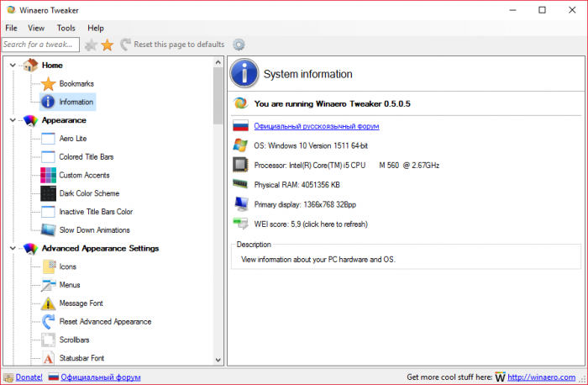Screen dimensions: 588x385
Task: Click the Windows flag OS icon
Action: pos(240,145)
